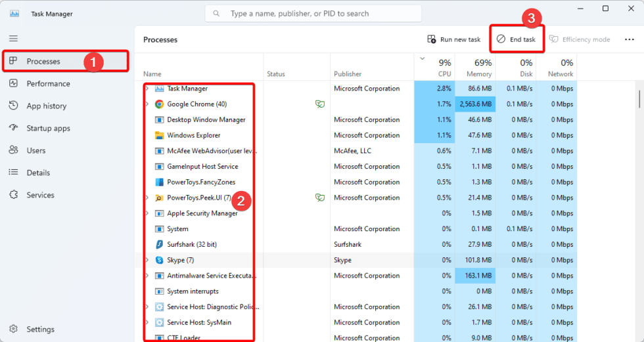The width and height of the screenshot is (644, 342).
Task: Click the PowerToys.Peek.UI icon
Action: tap(159, 198)
